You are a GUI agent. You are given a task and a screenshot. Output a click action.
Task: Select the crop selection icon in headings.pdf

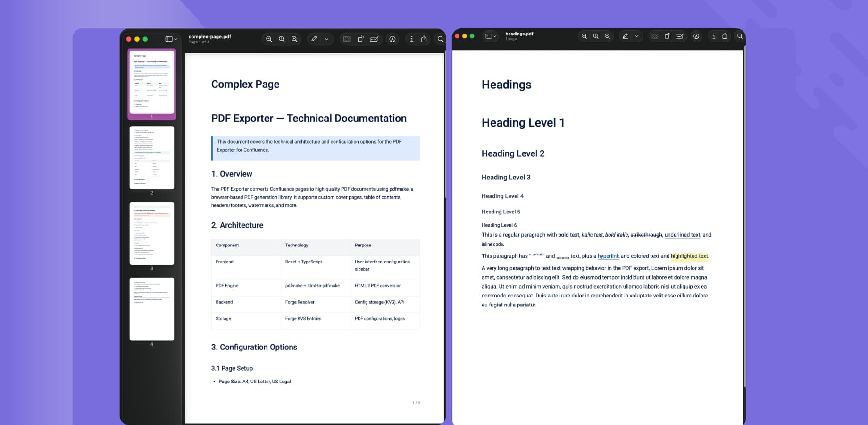[x=655, y=36]
